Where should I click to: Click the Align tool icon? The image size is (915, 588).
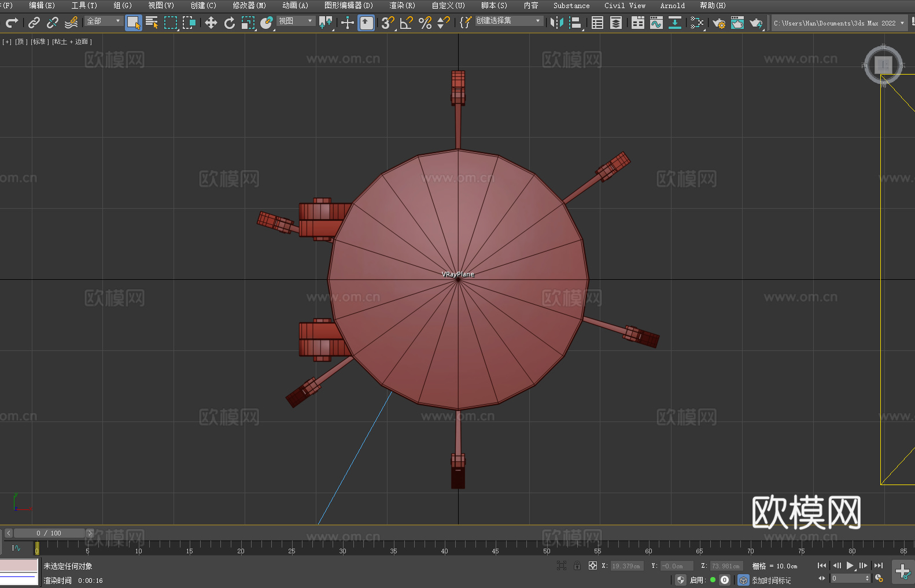click(x=575, y=23)
